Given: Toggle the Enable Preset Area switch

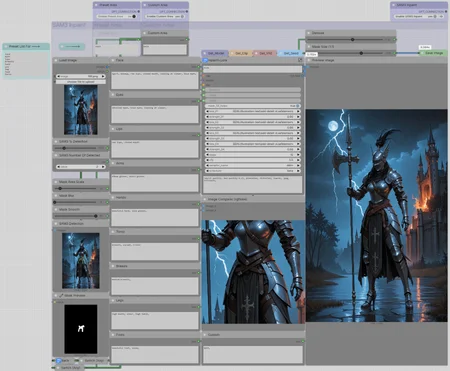Looking at the screenshot, I should pyautogui.click(x=133, y=16).
